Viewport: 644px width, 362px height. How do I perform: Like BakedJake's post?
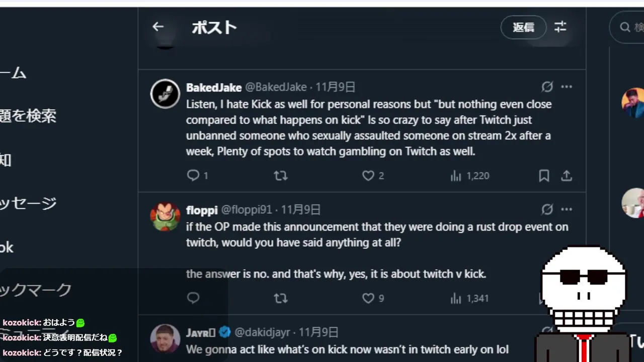(x=368, y=175)
